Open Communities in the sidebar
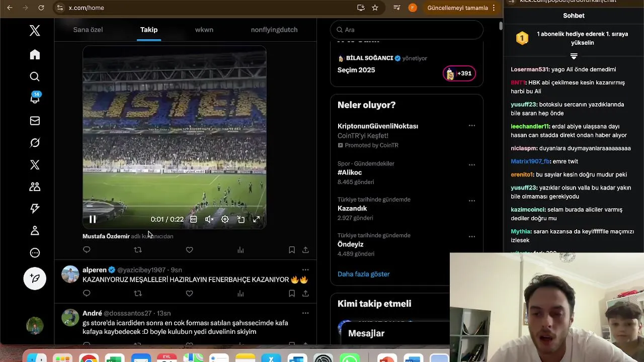 coord(35,187)
